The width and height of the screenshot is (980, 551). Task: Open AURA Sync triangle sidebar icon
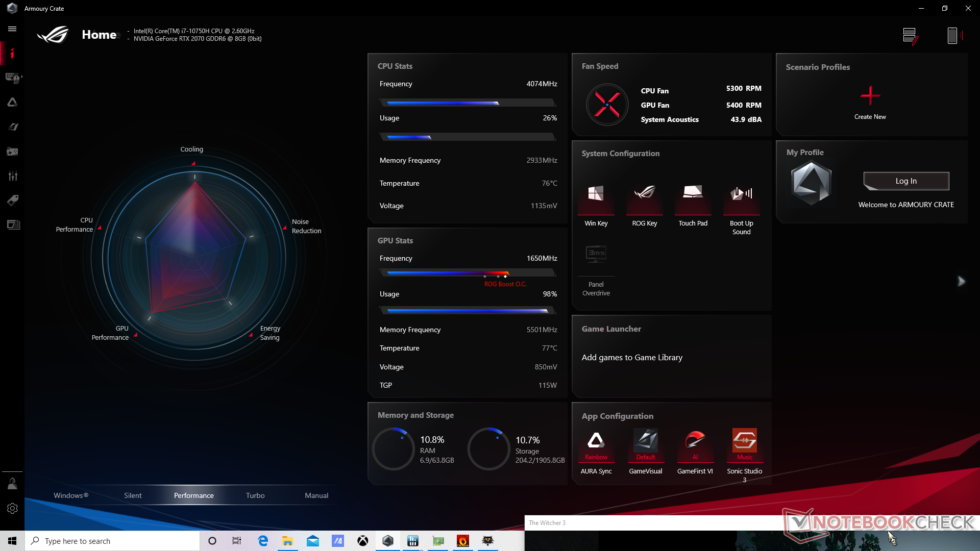pos(13,103)
